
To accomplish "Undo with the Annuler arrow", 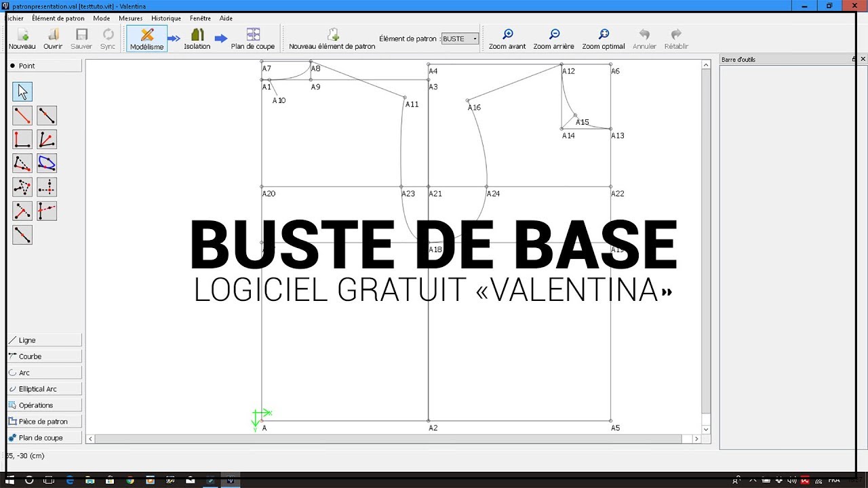I will tap(644, 39).
